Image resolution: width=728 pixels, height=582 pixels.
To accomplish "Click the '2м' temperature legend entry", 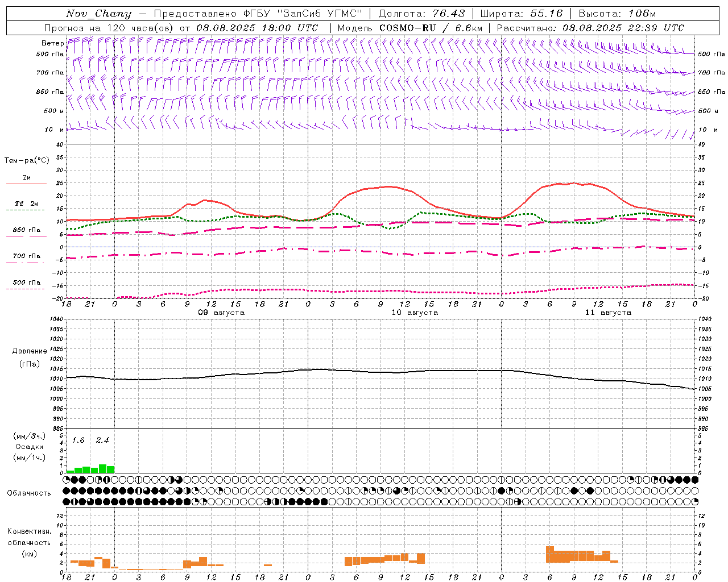I will (x=27, y=177).
